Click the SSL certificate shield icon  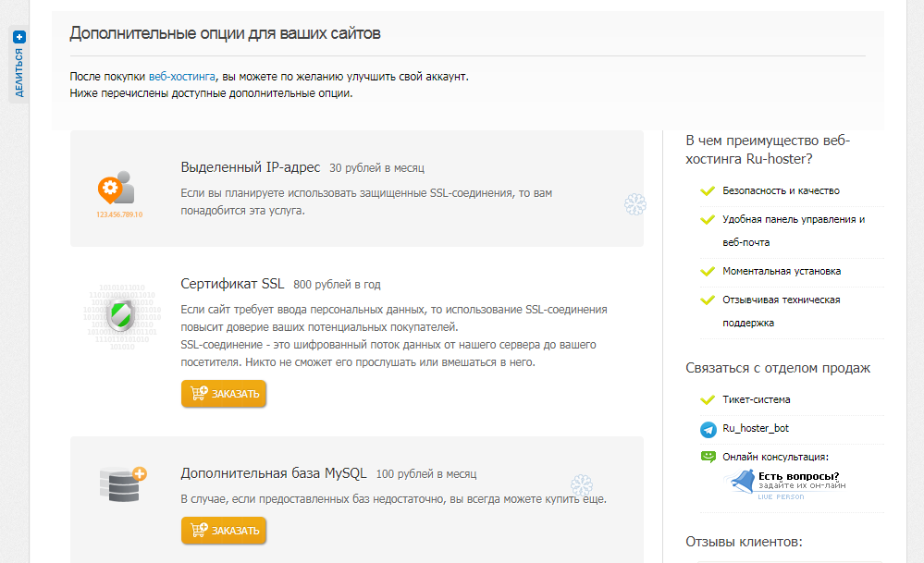click(x=121, y=314)
